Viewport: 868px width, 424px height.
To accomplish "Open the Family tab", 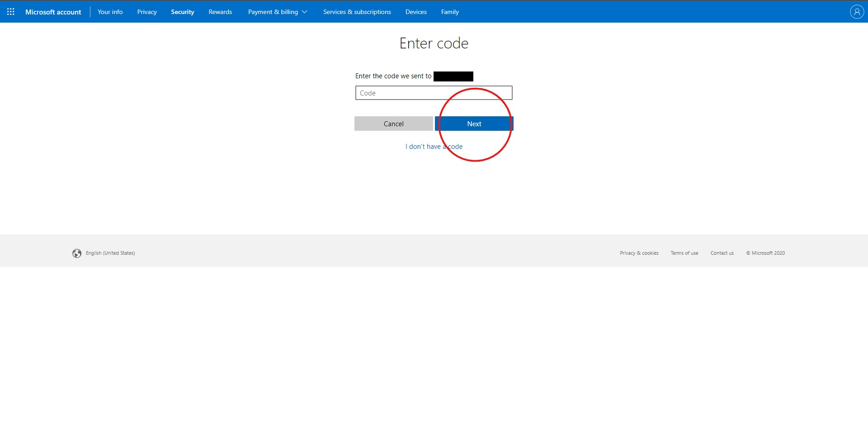I will click(450, 12).
